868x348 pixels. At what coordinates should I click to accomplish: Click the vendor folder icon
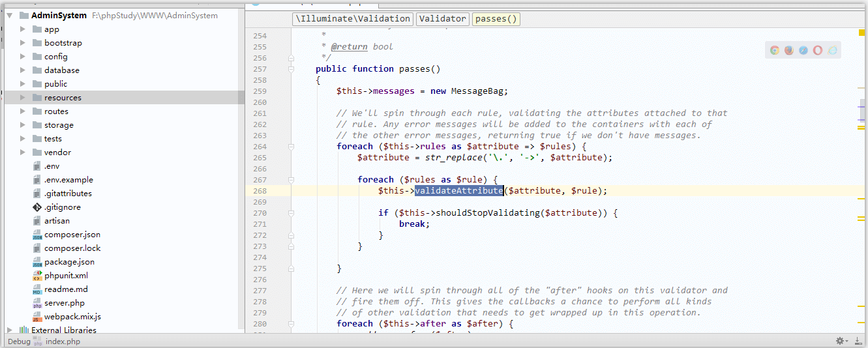click(37, 152)
